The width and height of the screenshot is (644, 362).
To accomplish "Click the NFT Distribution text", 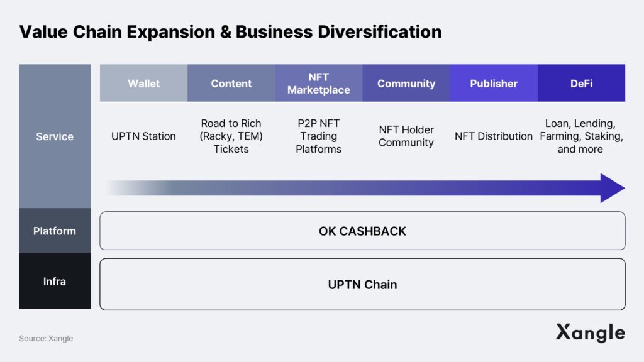I will pyautogui.click(x=493, y=136).
